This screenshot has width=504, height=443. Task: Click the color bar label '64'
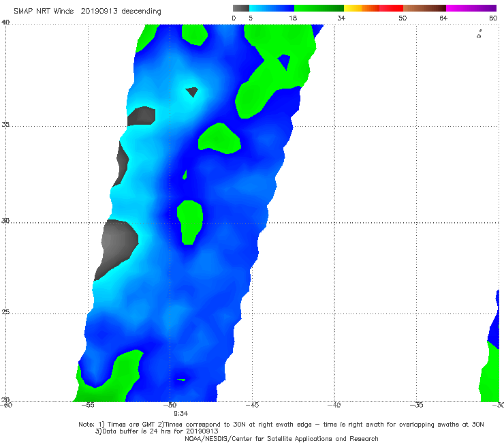443,18
